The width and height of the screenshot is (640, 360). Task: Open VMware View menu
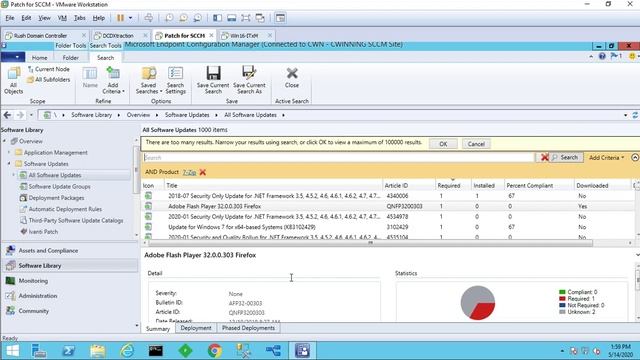pos(44,18)
